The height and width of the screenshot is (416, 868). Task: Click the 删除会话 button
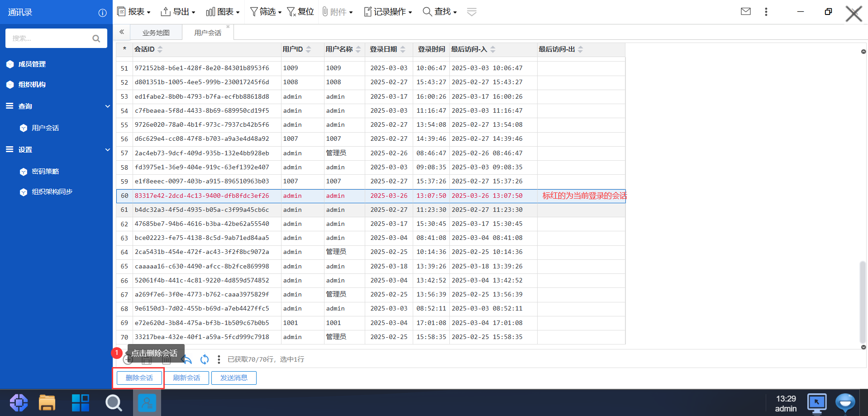(x=139, y=378)
